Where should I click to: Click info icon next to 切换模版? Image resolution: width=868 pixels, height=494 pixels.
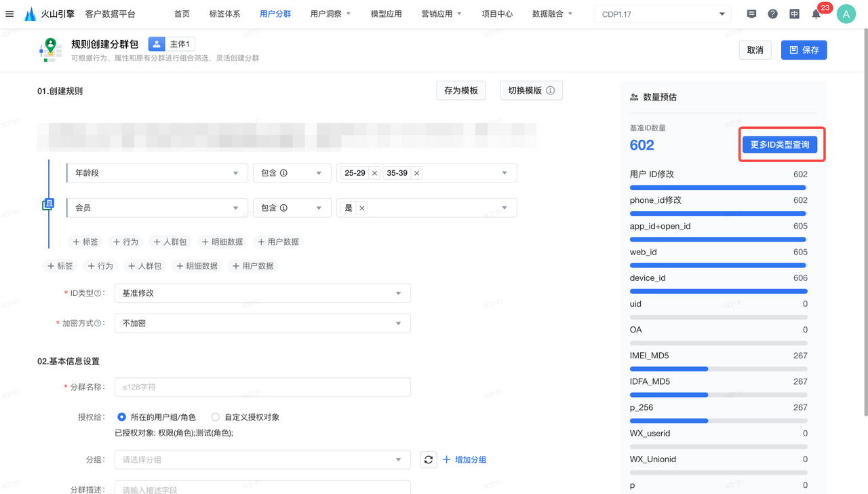coord(551,90)
